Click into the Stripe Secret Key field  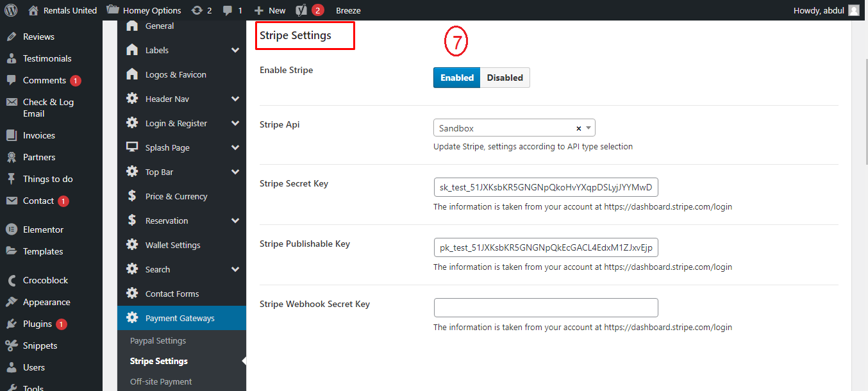click(546, 187)
